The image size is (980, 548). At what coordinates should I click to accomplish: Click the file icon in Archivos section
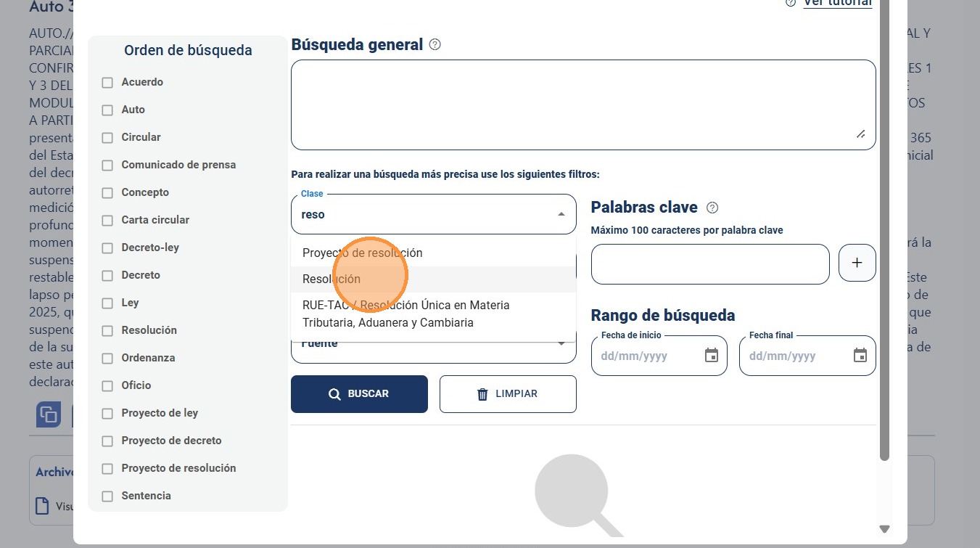tap(43, 506)
